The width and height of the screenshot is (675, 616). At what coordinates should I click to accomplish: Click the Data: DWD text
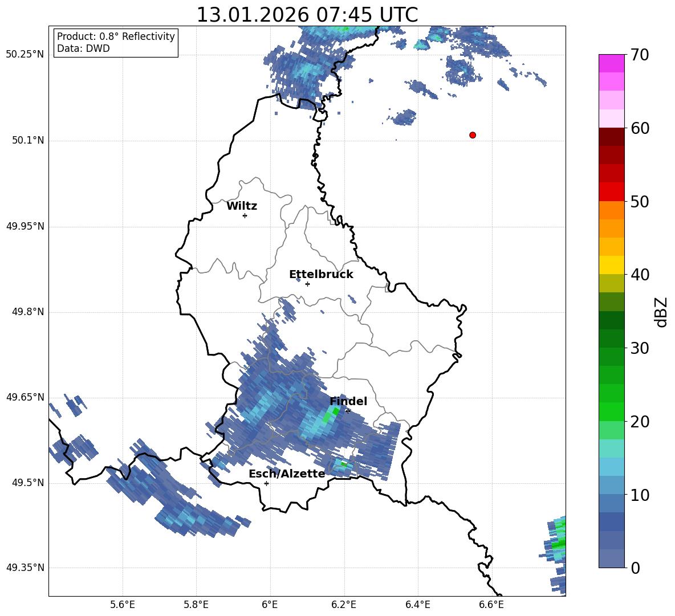coord(83,48)
